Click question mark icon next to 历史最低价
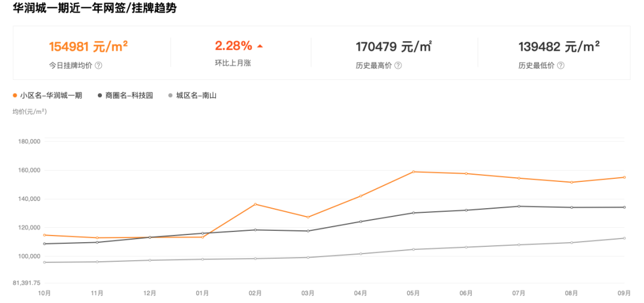644x303 pixels. tap(561, 66)
